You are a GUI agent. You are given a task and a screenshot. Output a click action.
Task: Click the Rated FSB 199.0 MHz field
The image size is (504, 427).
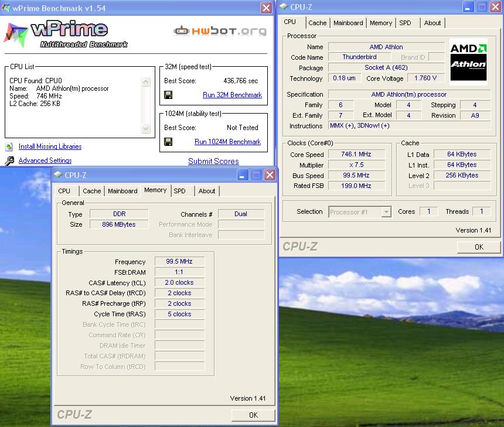coord(356,186)
